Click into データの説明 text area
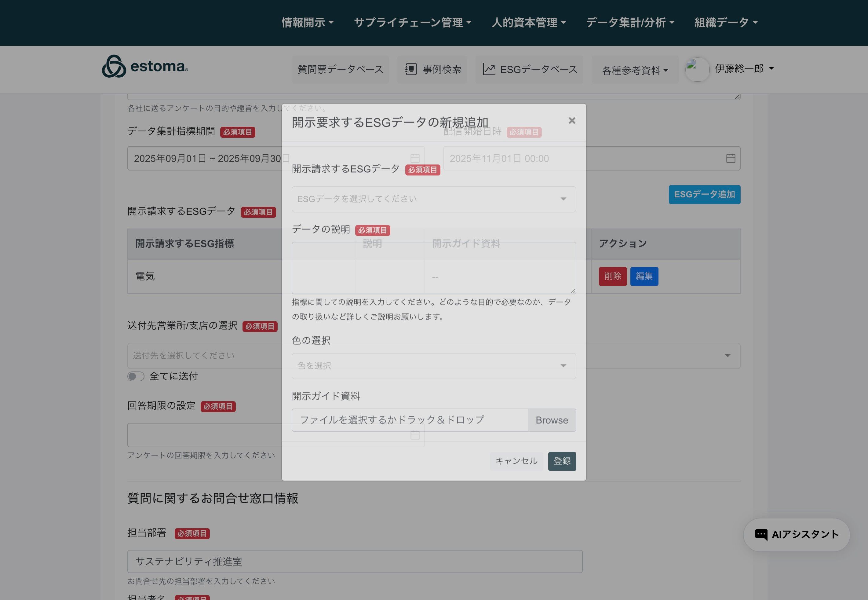This screenshot has height=600, width=868. click(433, 268)
